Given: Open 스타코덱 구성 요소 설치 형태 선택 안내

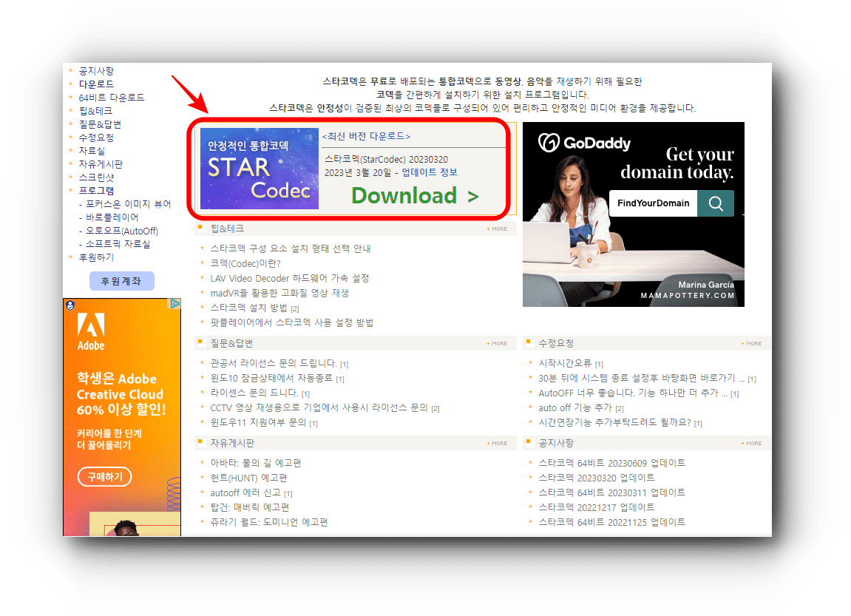Looking at the screenshot, I should pyautogui.click(x=291, y=248).
